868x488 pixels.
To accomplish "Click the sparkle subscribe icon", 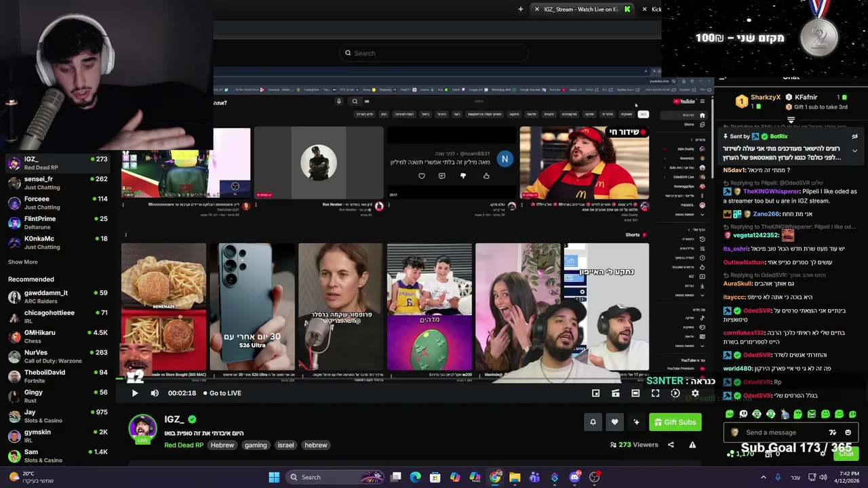I will 636,422.
